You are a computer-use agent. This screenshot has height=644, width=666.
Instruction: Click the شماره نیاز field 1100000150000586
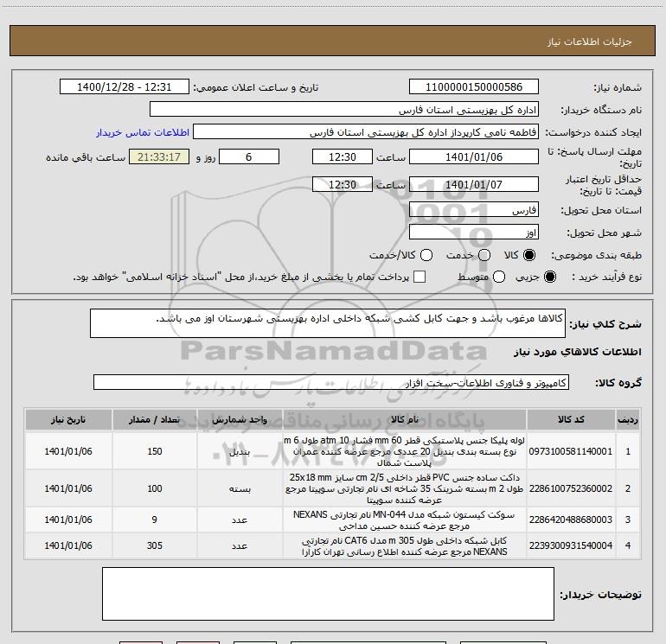coord(474,86)
